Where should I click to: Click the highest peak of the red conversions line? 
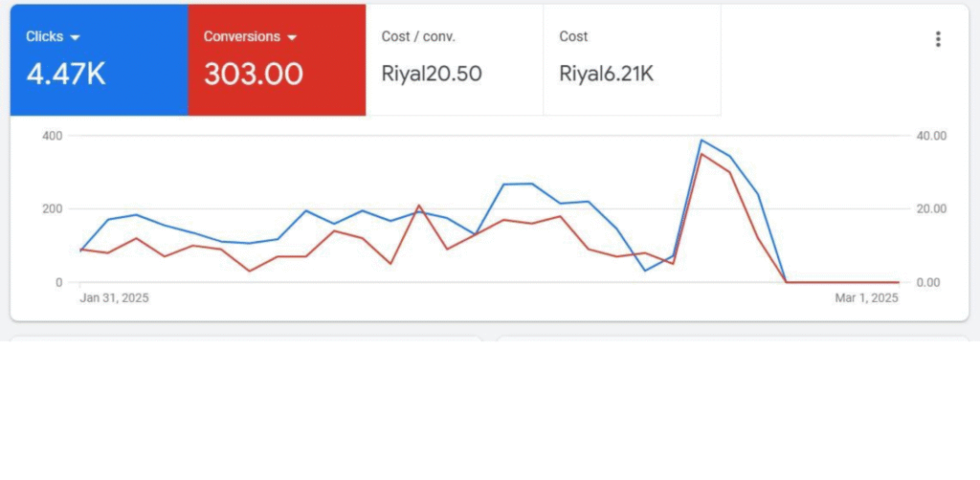click(x=702, y=154)
